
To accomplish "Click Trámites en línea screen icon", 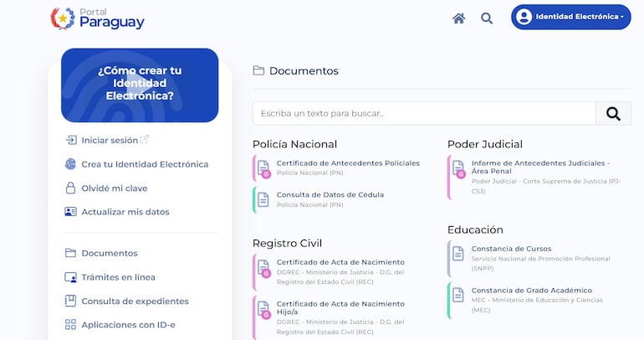I will tap(70, 277).
